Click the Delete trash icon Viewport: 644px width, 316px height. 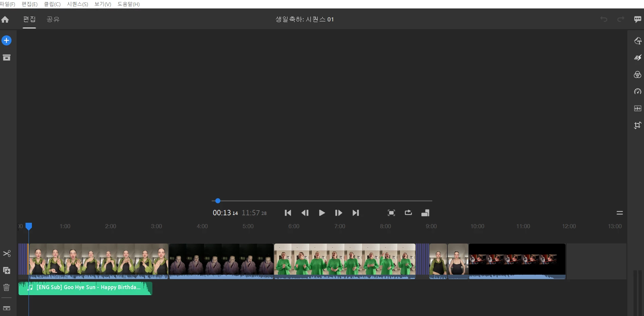(x=6, y=288)
